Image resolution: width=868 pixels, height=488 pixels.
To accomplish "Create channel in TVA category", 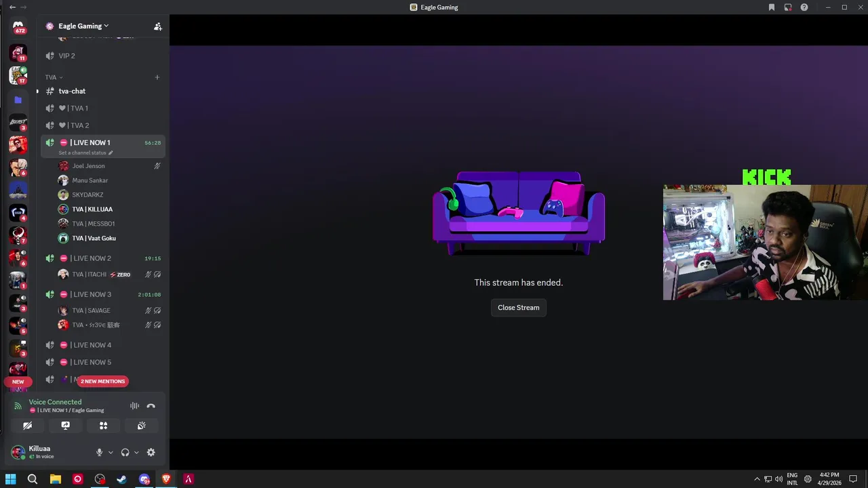I will point(157,77).
